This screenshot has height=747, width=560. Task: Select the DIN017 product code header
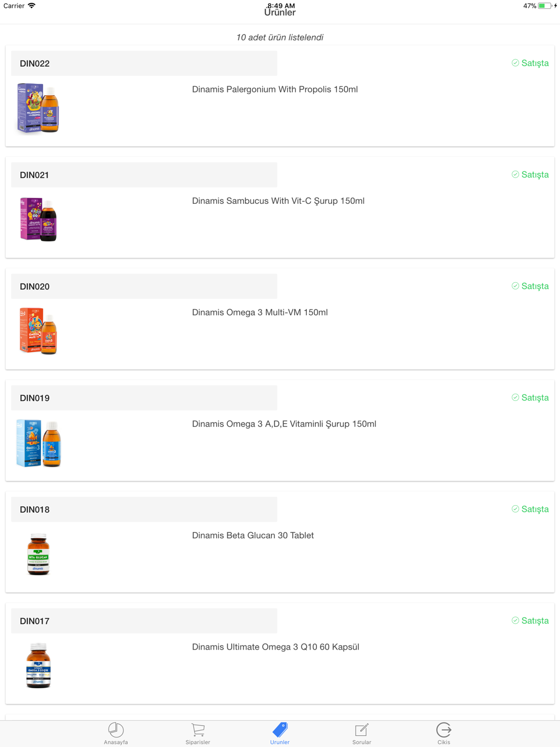(x=144, y=620)
